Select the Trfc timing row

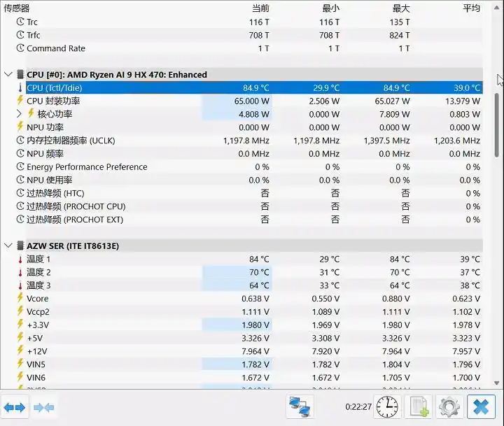pyautogui.click(x=254, y=35)
